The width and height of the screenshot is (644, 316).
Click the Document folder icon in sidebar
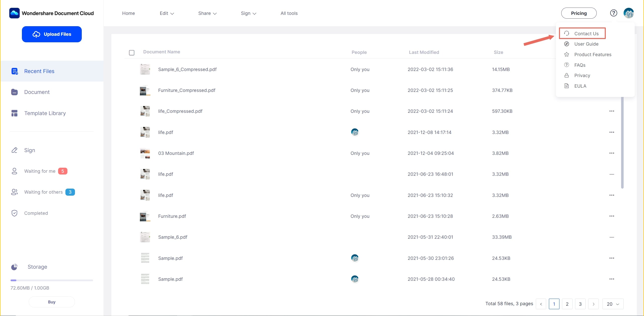coord(14,92)
